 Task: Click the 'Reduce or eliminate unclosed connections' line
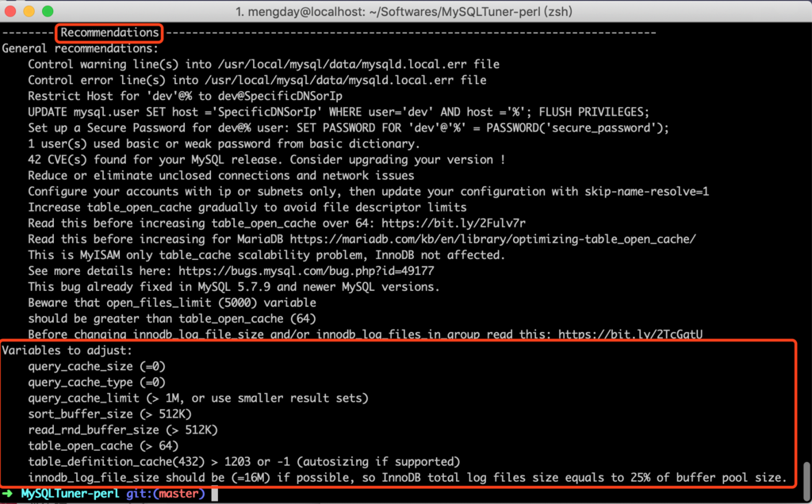(x=221, y=176)
